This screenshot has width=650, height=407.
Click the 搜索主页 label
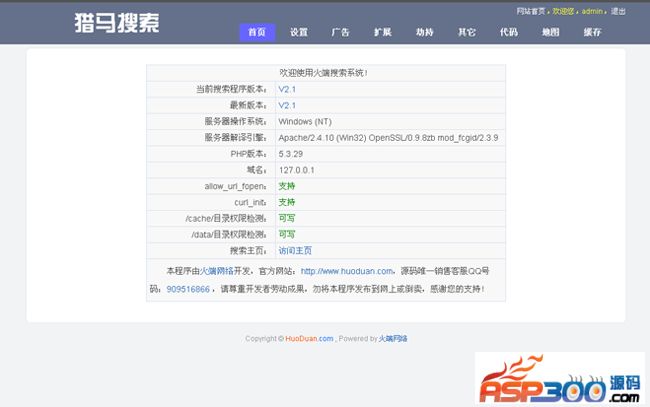[249, 251]
